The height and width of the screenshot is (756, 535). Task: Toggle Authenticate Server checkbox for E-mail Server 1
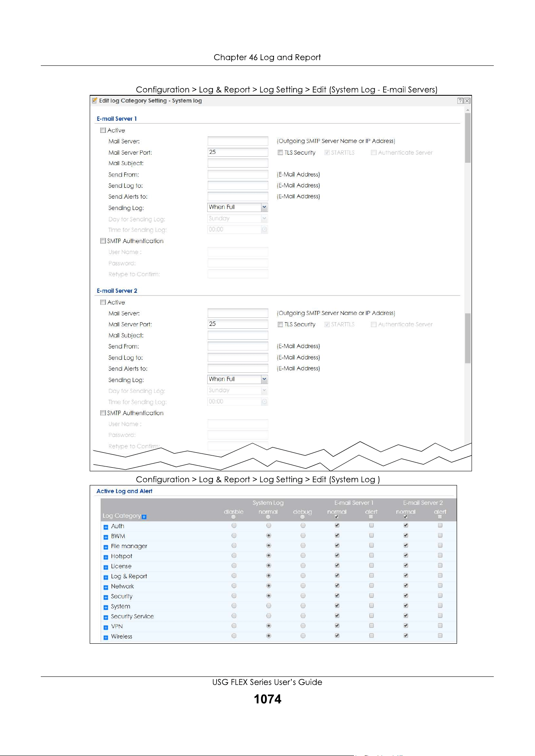coord(374,153)
